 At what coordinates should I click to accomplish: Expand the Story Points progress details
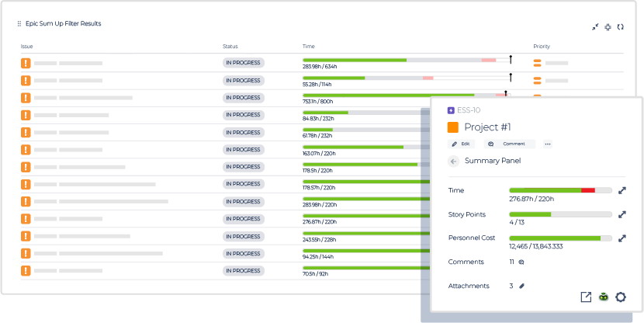[x=621, y=214]
